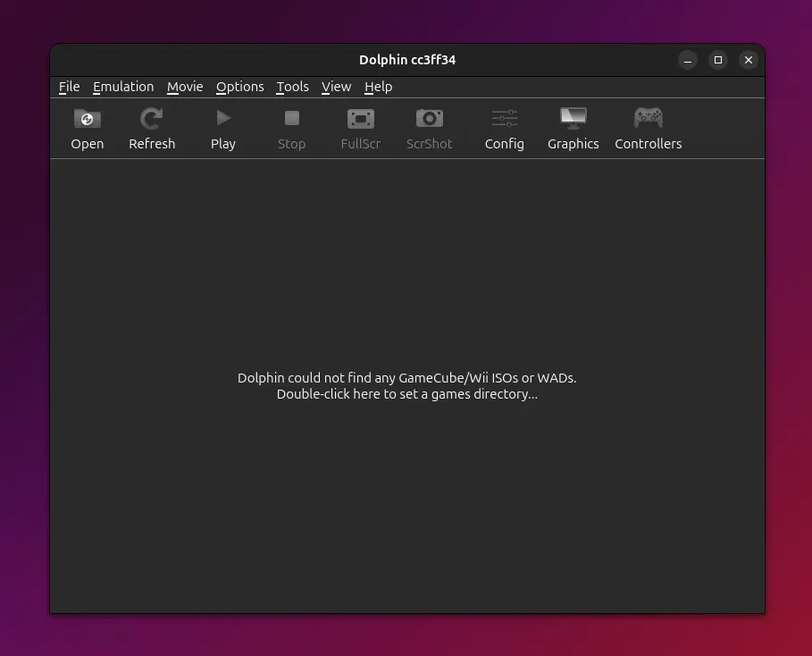Show the Options menu
This screenshot has height=656, width=812.
coord(239,87)
